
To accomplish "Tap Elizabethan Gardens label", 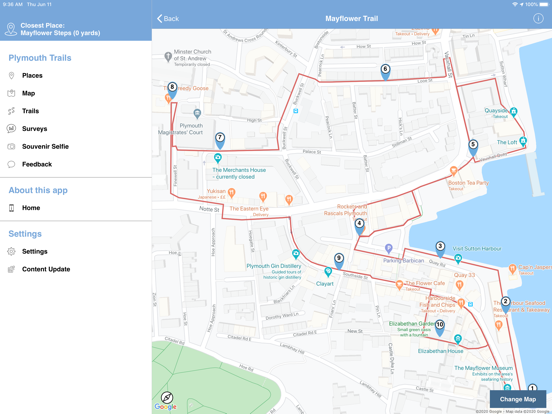I will point(411,324).
